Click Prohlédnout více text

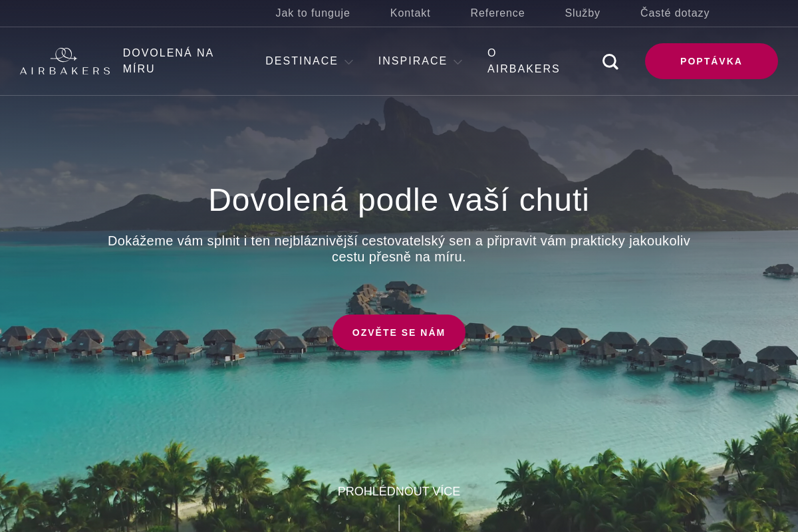pos(399,491)
